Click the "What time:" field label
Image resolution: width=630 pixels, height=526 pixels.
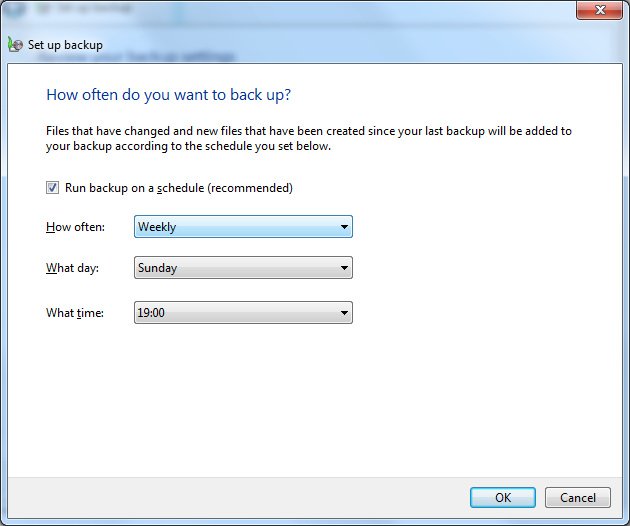point(75,313)
